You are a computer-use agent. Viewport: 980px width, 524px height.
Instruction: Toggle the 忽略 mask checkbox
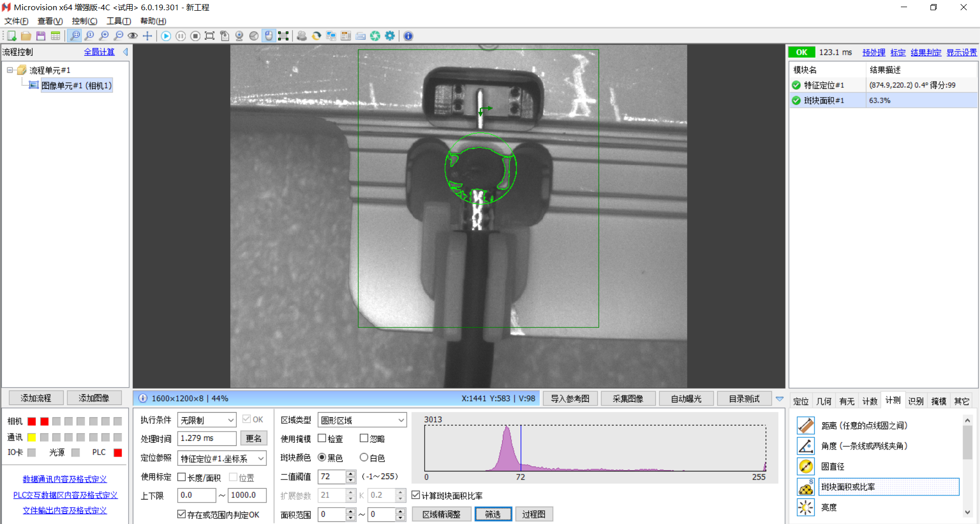[x=364, y=438]
